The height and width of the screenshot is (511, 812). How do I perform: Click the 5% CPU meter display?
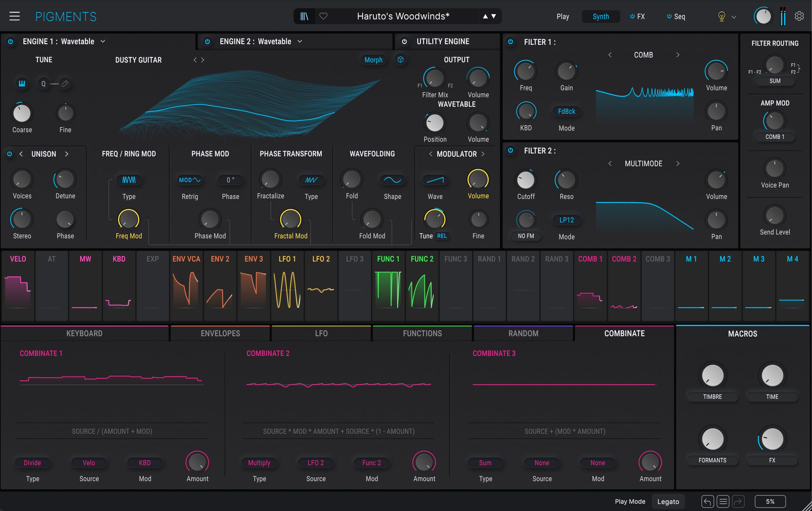point(770,501)
